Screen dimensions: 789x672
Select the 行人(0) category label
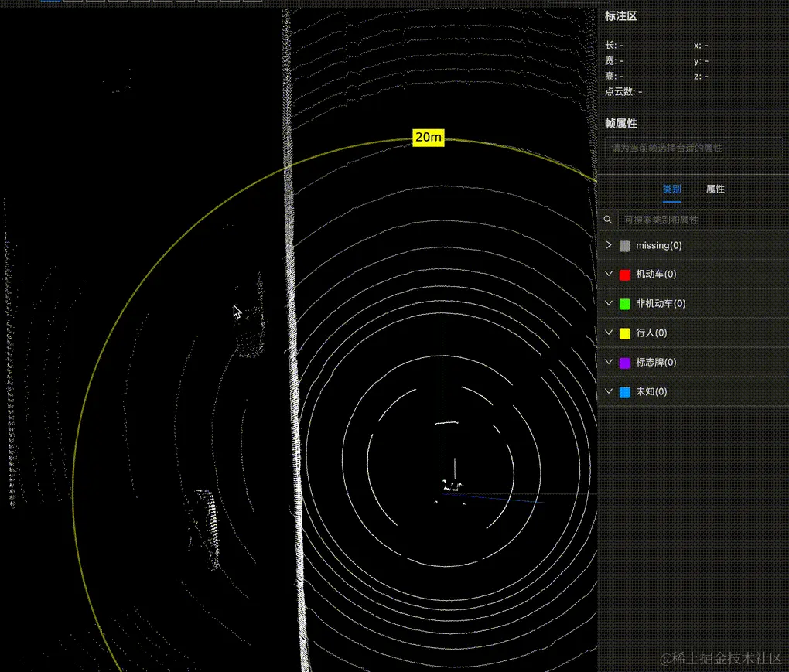[x=651, y=333]
